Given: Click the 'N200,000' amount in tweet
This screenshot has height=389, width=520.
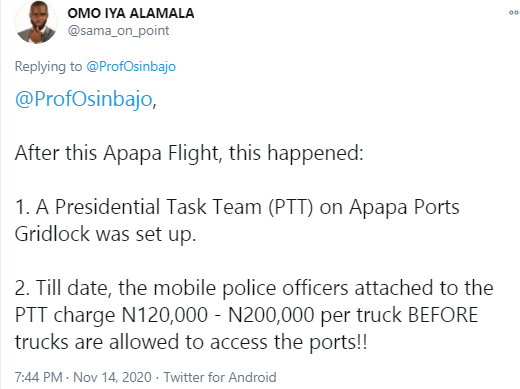Looking at the screenshot, I should (271, 315).
